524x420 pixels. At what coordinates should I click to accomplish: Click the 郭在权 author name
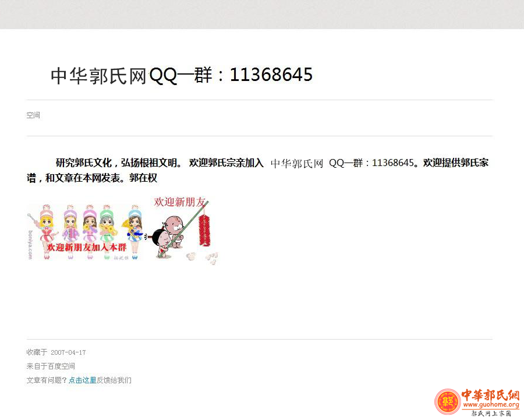point(143,178)
